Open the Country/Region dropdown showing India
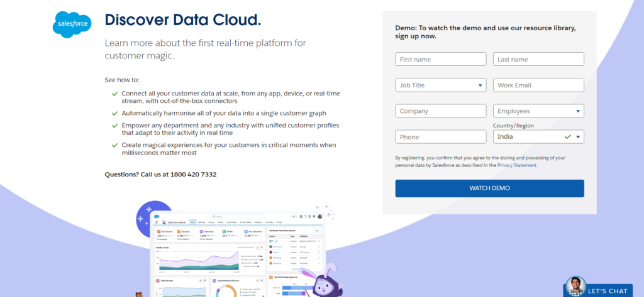 (x=538, y=136)
